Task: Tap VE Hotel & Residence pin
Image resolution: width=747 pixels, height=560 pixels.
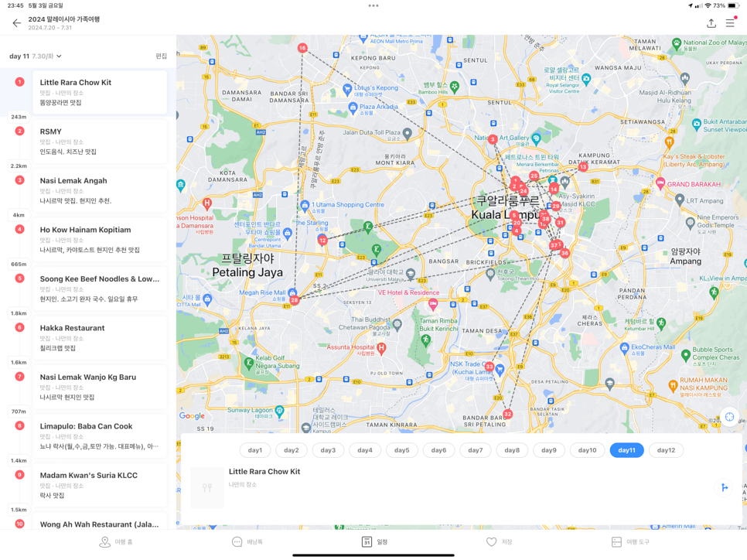Action: (432, 302)
